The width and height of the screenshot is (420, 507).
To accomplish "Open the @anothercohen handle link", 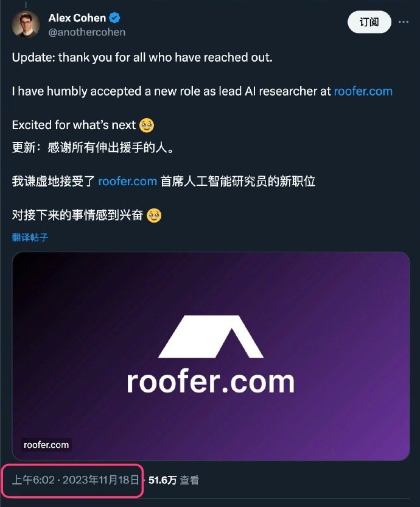I will coord(87,32).
